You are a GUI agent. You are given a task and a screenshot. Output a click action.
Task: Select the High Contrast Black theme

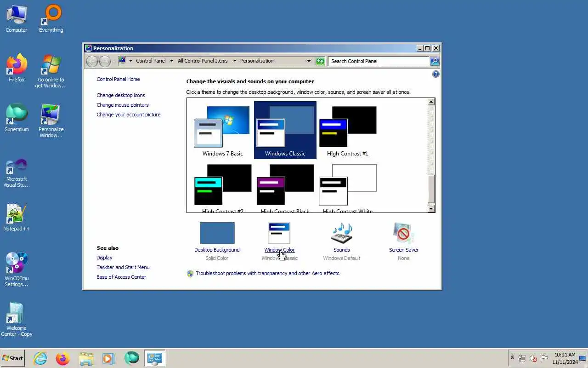coord(285,188)
